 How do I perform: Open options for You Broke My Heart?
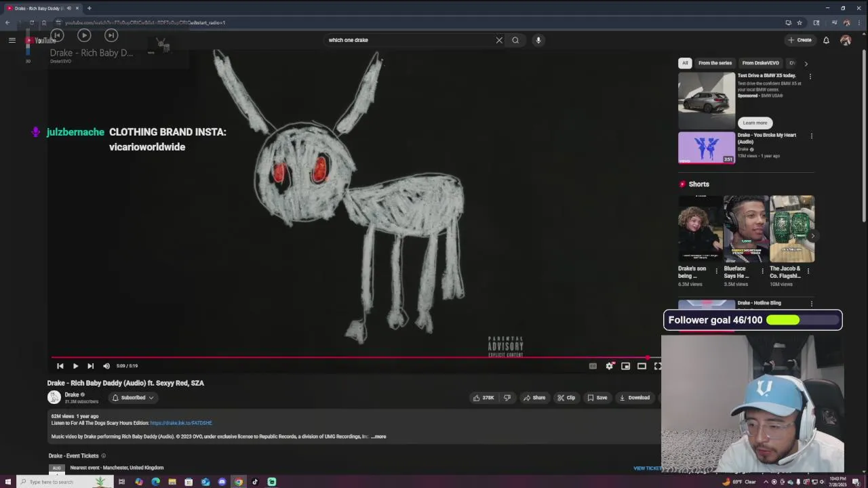click(811, 136)
